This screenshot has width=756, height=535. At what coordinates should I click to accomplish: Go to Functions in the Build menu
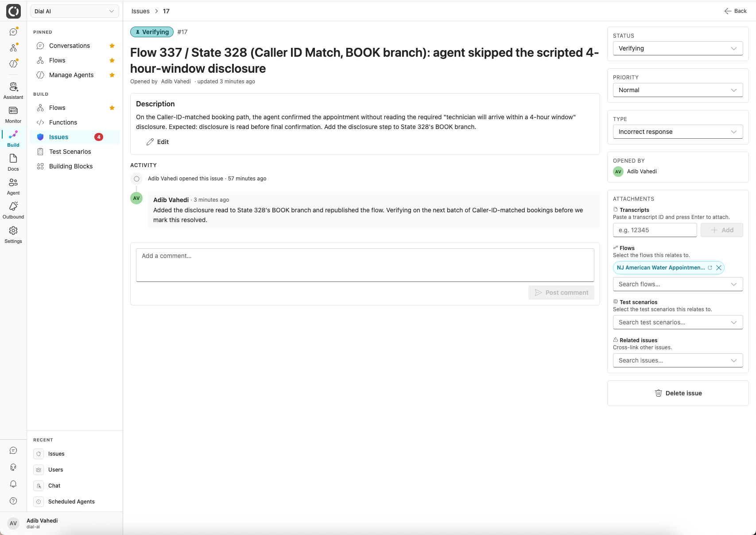point(75,122)
